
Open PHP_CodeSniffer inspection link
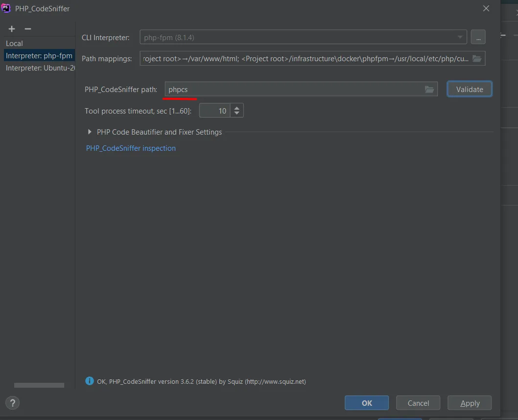131,148
